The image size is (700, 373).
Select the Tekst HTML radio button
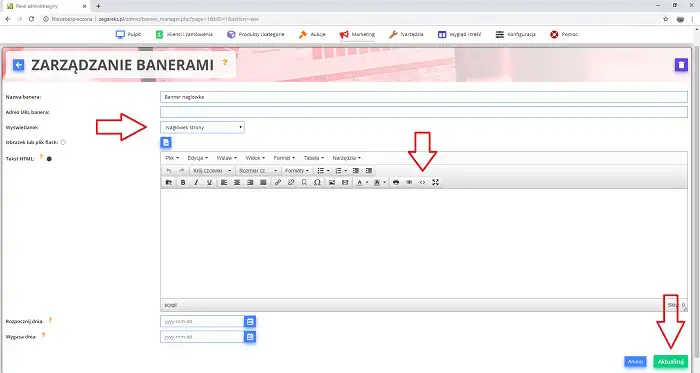click(x=49, y=159)
